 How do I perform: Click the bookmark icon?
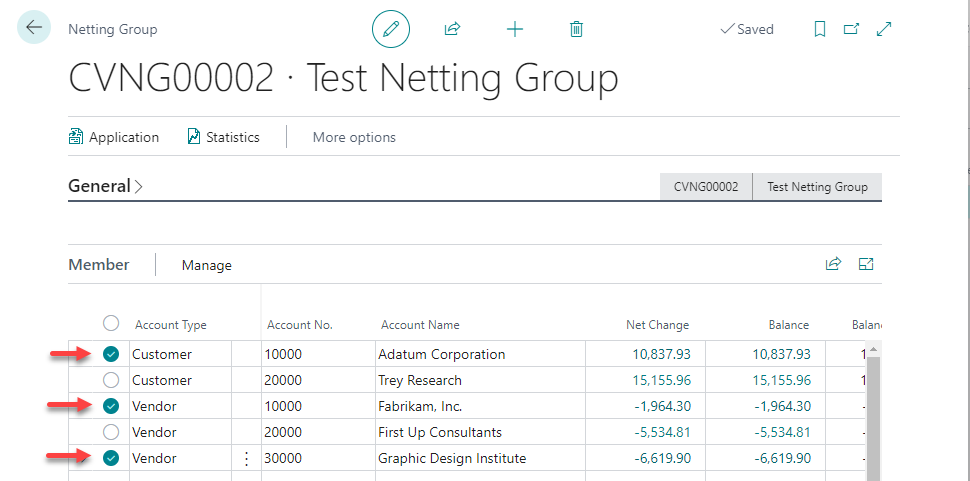(820, 29)
